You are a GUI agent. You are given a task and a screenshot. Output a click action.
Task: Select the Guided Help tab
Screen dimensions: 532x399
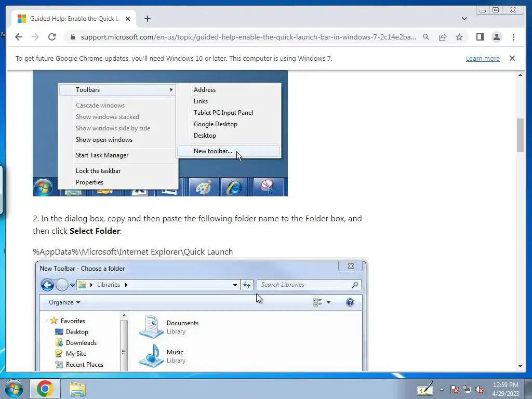click(x=74, y=19)
